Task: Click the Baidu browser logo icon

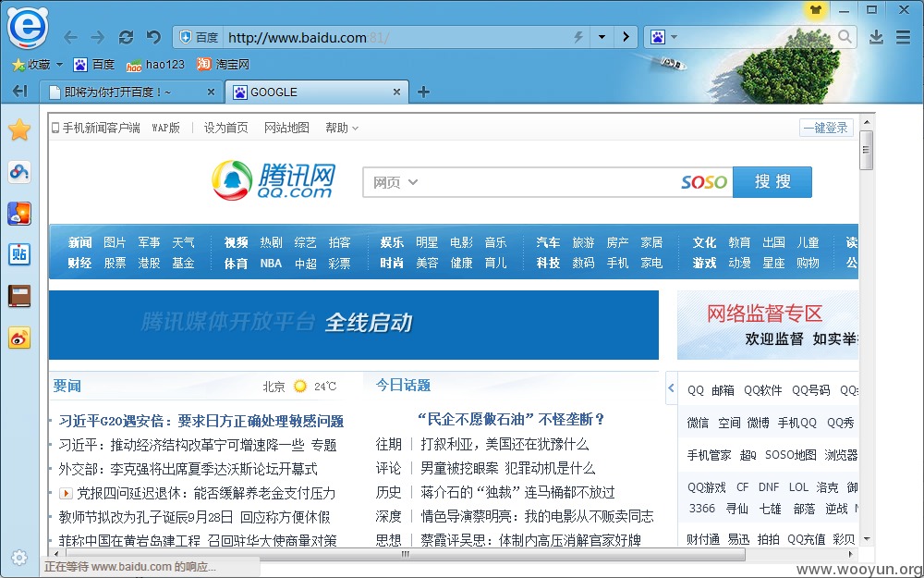Action: (x=27, y=27)
